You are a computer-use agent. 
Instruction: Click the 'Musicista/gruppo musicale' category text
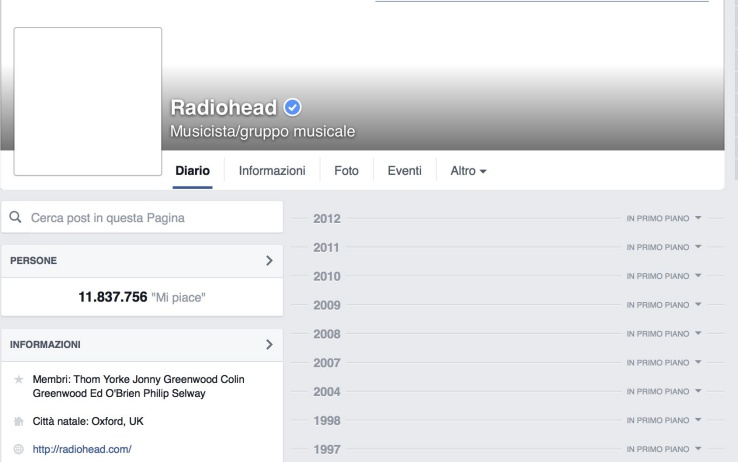pos(263,131)
